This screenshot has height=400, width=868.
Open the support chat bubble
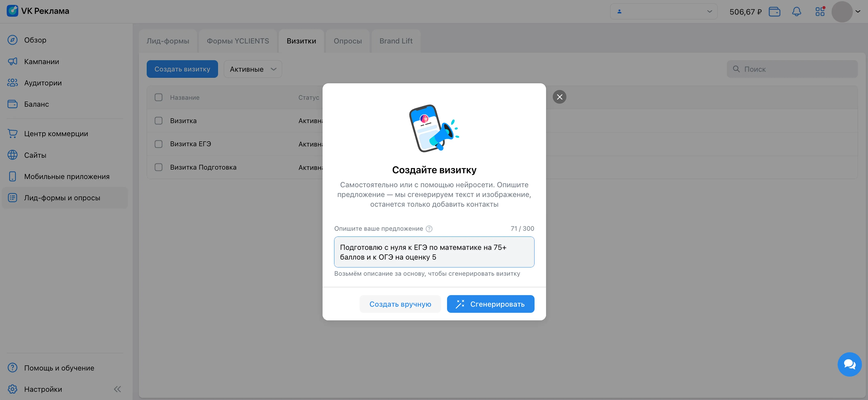pyautogui.click(x=849, y=364)
